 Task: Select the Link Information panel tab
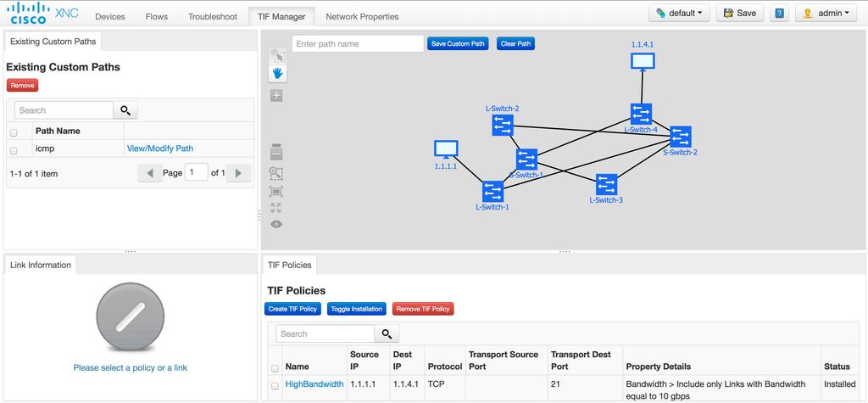41,265
